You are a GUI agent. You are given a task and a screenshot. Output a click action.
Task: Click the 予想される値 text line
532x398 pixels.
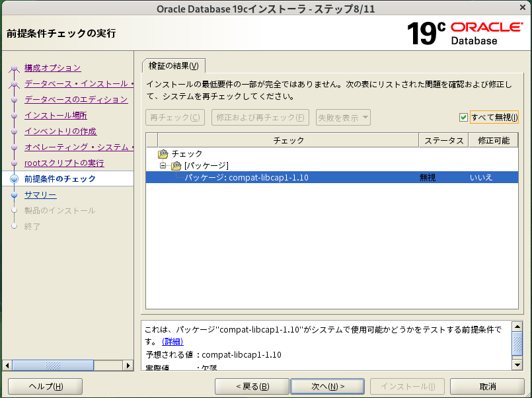213,355
